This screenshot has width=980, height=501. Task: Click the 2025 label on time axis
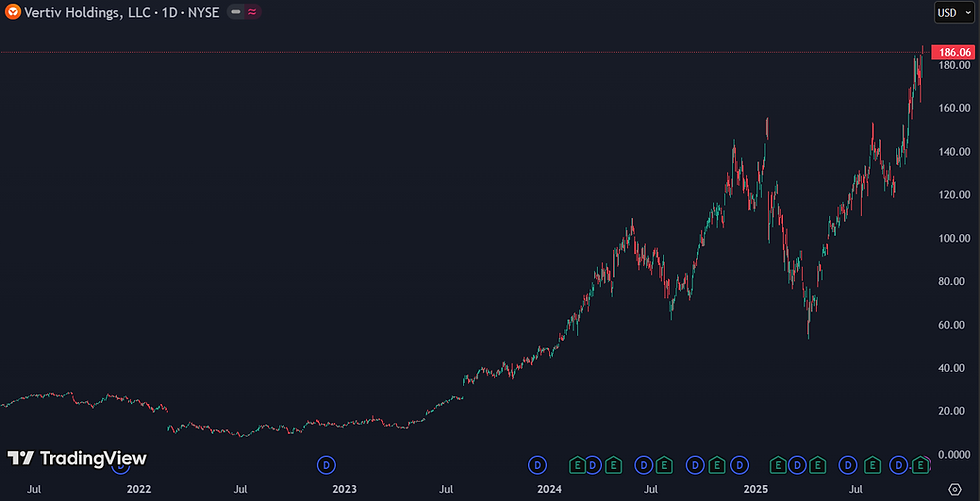click(x=757, y=488)
